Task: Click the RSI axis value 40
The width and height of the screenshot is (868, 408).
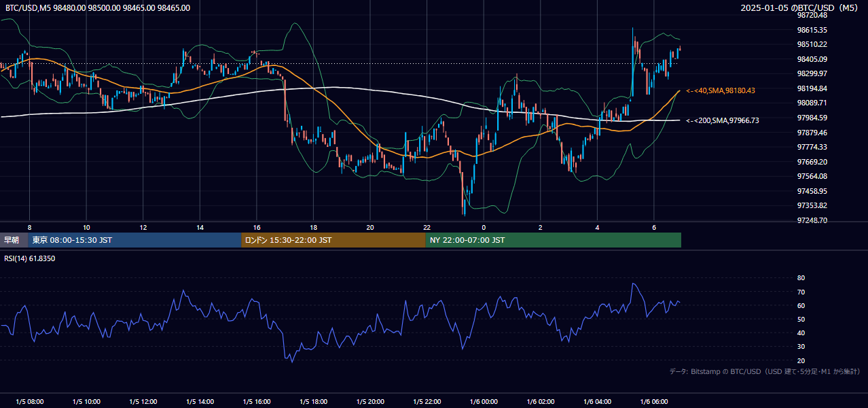Action: pos(801,333)
